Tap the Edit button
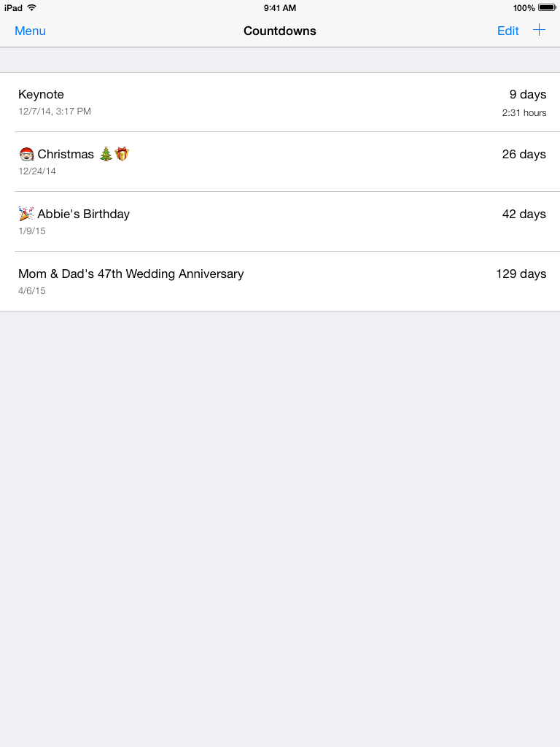This screenshot has height=747, width=560. tap(507, 31)
